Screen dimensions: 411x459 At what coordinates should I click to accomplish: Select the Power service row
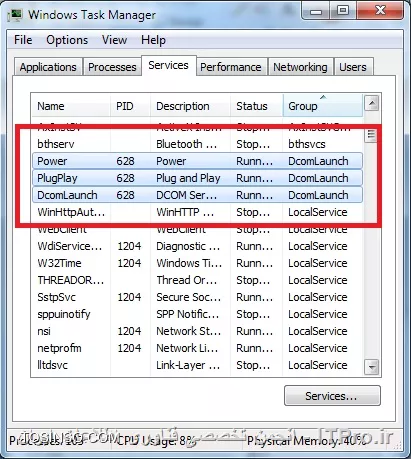197,161
